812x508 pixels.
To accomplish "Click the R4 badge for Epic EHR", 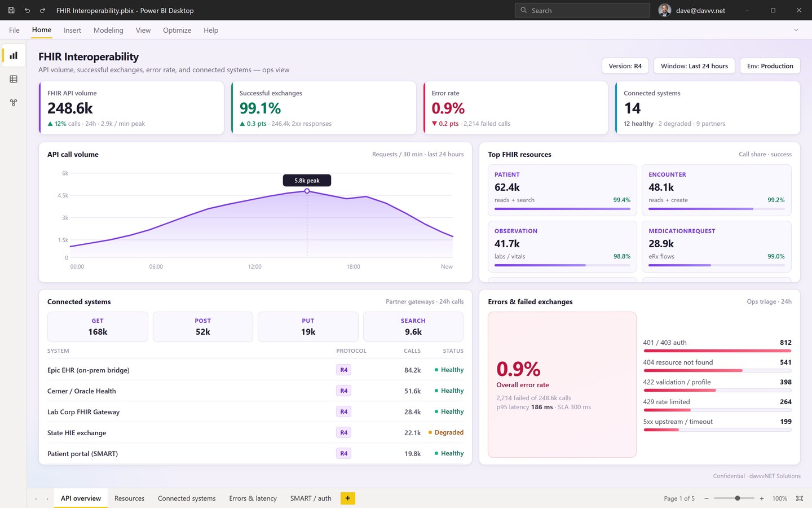I will tap(343, 370).
